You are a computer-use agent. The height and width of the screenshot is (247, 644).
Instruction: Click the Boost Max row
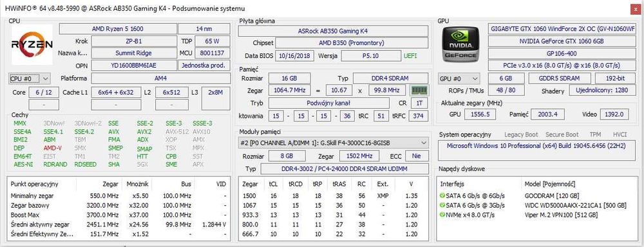(x=118, y=215)
